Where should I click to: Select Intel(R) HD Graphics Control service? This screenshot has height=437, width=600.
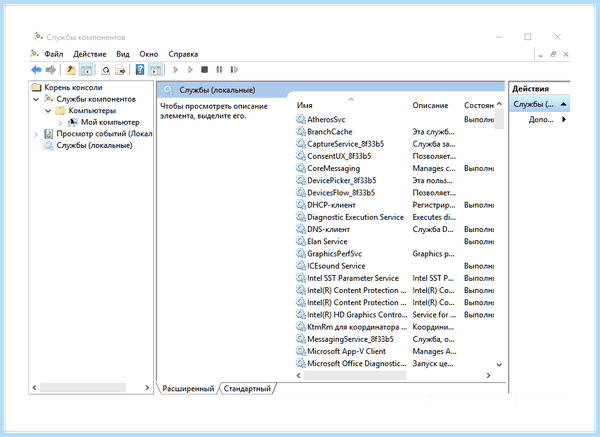coord(357,315)
